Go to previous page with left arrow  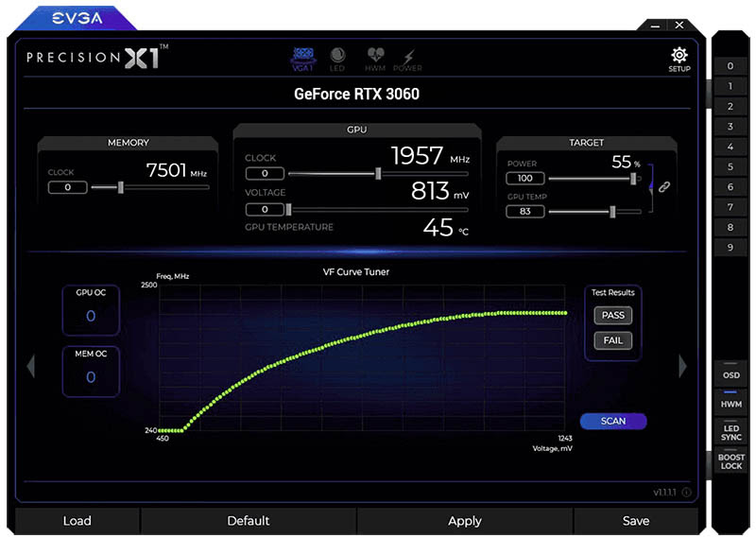point(31,366)
